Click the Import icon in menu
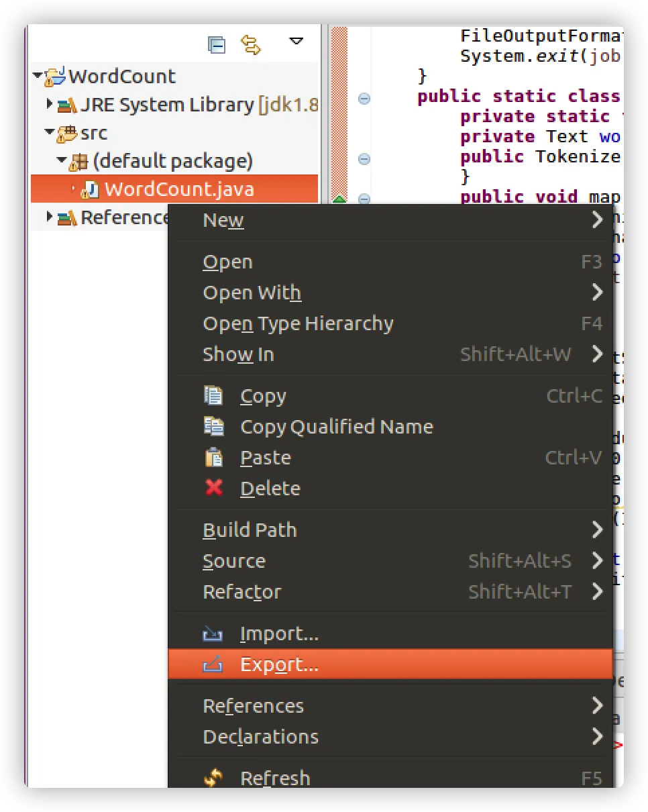The height and width of the screenshot is (812, 648). (x=213, y=633)
